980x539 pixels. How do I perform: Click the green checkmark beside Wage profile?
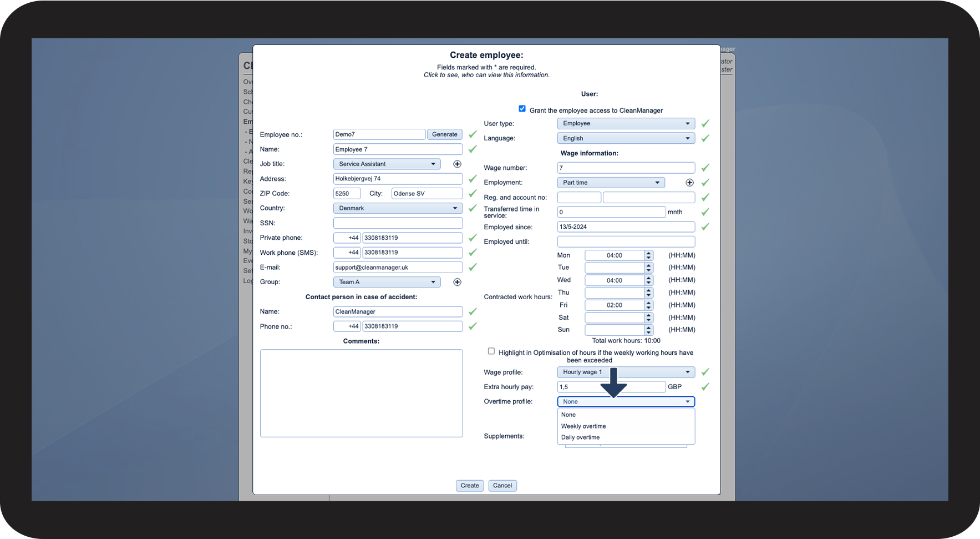click(x=705, y=372)
